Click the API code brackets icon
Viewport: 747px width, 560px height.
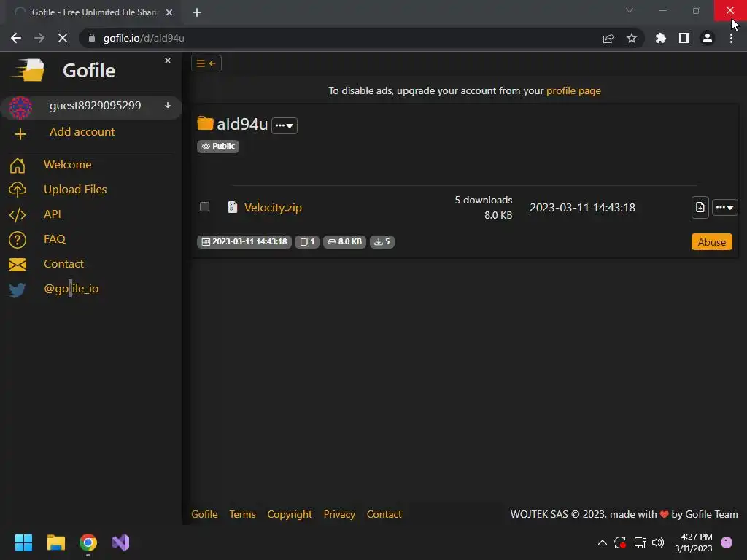pos(18,215)
